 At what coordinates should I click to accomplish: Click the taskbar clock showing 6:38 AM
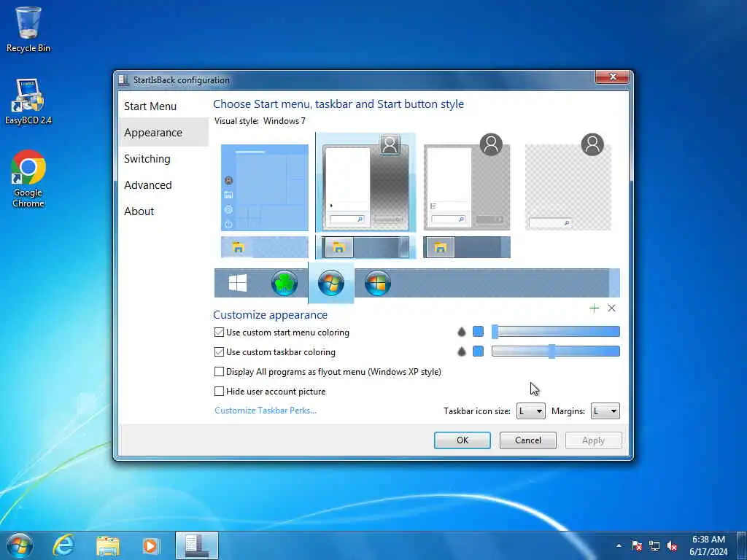(x=708, y=545)
